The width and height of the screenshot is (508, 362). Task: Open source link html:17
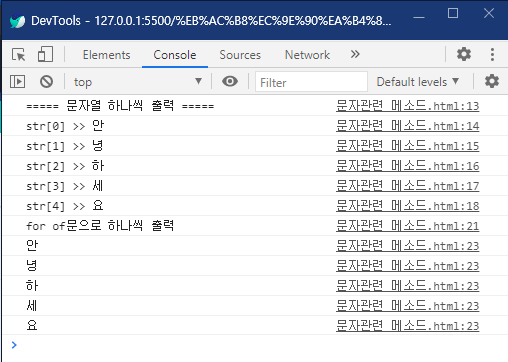(x=407, y=186)
